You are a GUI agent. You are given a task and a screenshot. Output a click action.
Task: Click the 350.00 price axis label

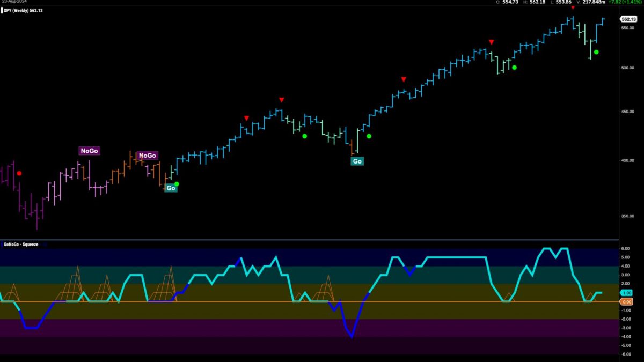627,216
